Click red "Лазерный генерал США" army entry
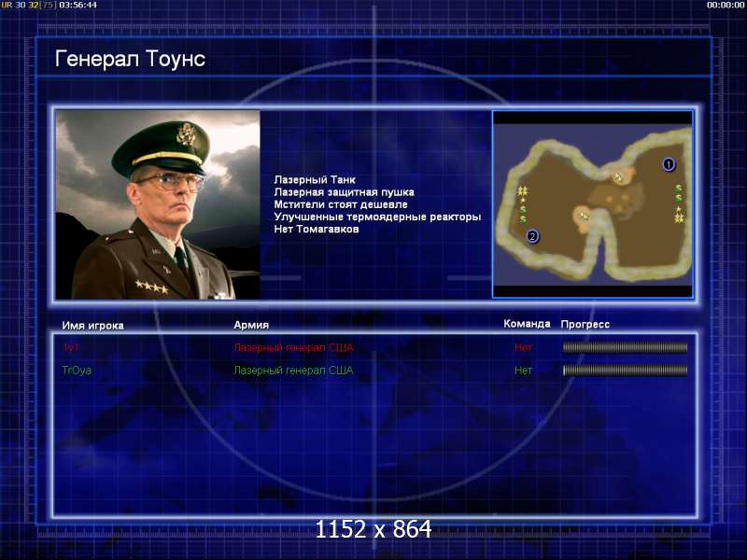747x560 pixels. [293, 347]
